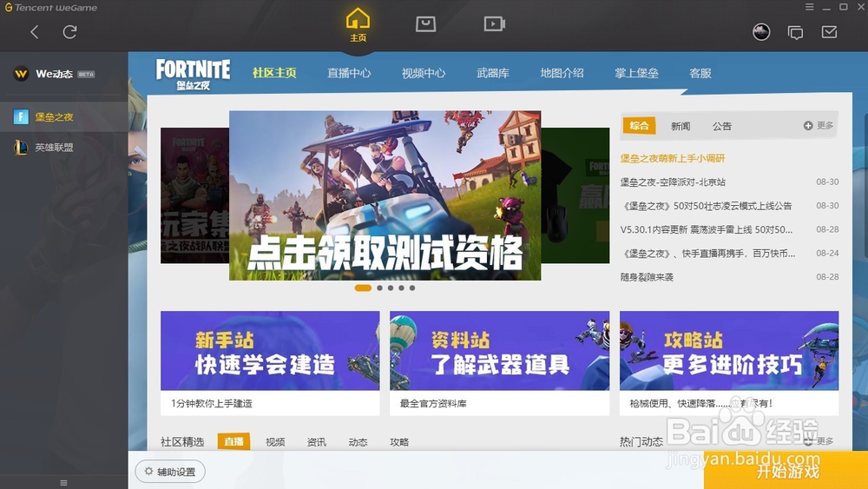Open the store bag icon in top bar
Viewport: 868px width, 489px height.
(x=425, y=23)
